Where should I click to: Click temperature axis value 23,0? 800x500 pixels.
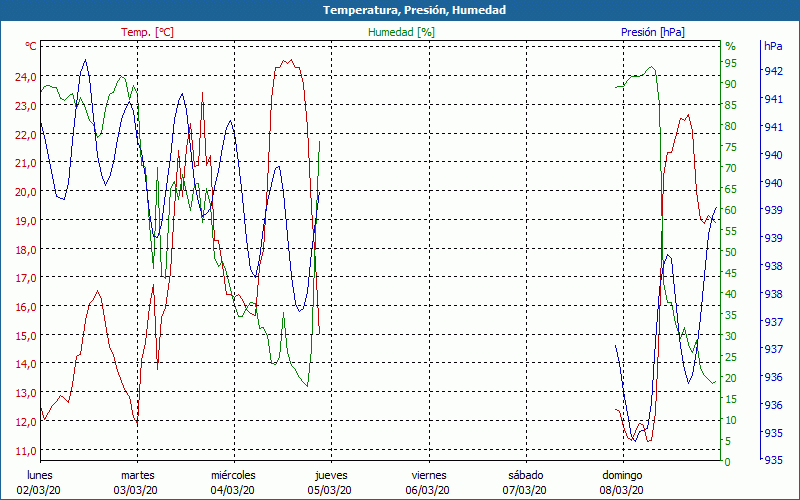[x=25, y=106]
